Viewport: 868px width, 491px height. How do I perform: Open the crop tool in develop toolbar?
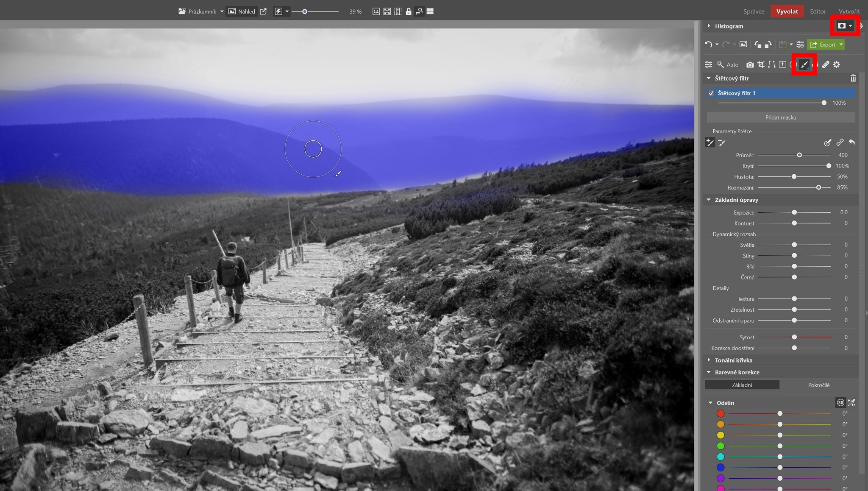761,64
